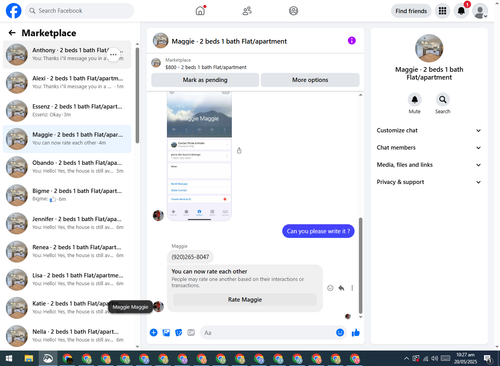Image resolution: width=500 pixels, height=366 pixels.
Task: Open the $800 Marketplace listing link
Action: click(x=206, y=67)
